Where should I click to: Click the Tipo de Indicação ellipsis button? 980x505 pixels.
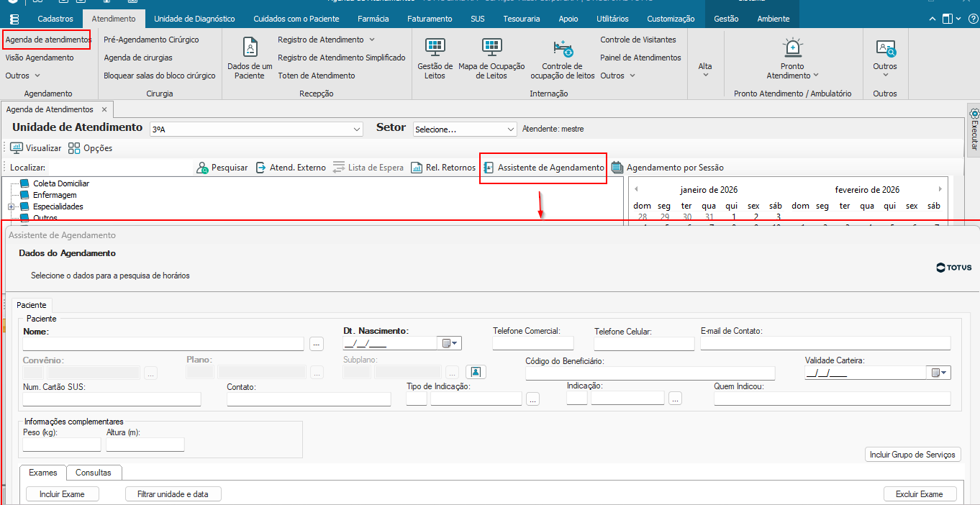532,399
